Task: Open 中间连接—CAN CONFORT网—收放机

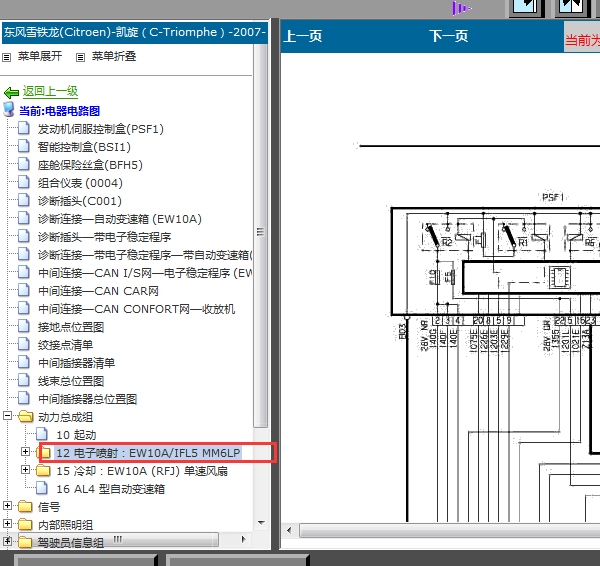Action: point(136,309)
